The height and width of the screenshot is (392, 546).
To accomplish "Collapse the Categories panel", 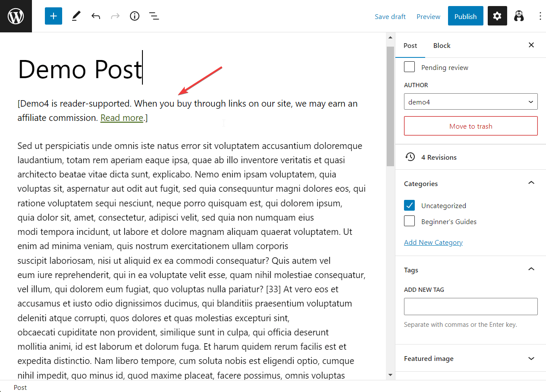I will [531, 183].
